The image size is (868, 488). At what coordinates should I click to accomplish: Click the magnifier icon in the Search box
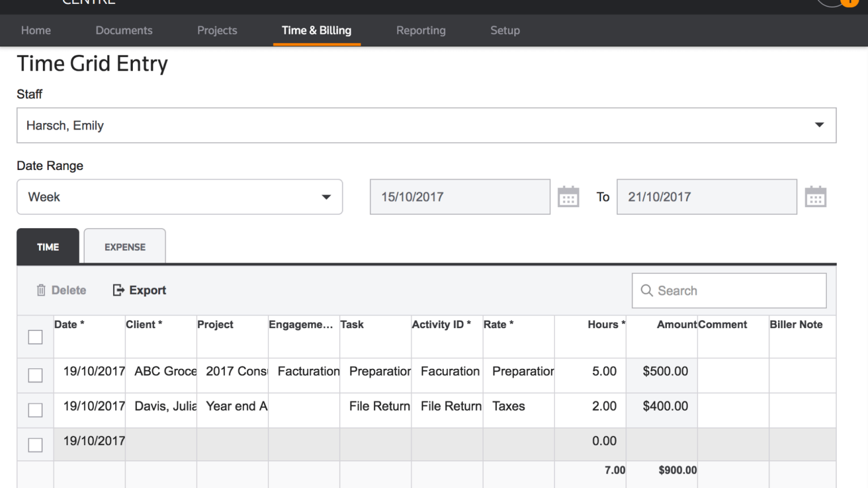tap(646, 290)
